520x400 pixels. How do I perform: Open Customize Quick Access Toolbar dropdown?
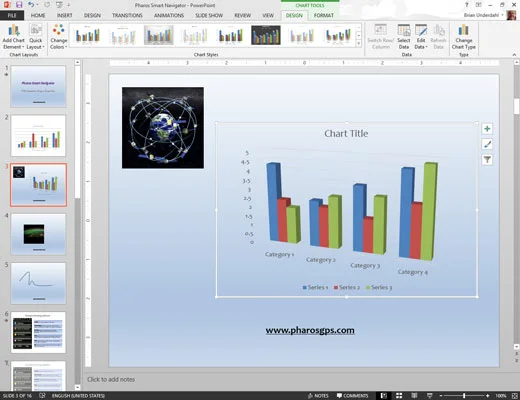pos(69,5)
